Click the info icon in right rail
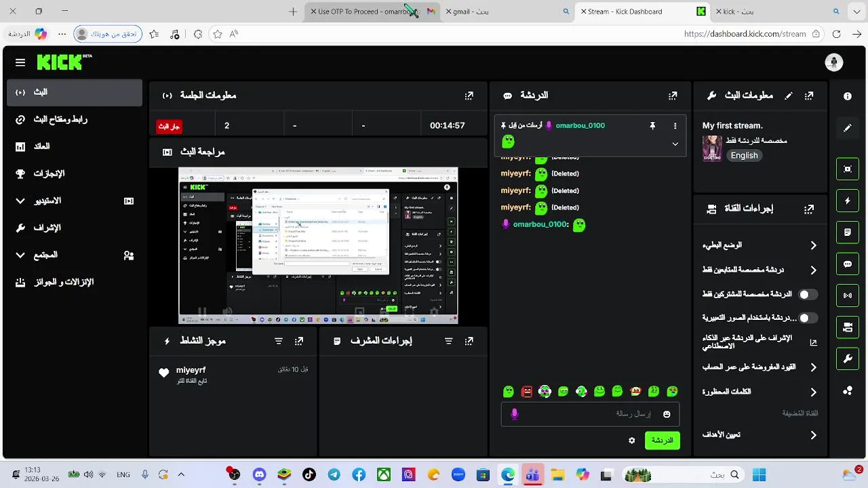Screen dimensions: 868x488 click(x=848, y=96)
